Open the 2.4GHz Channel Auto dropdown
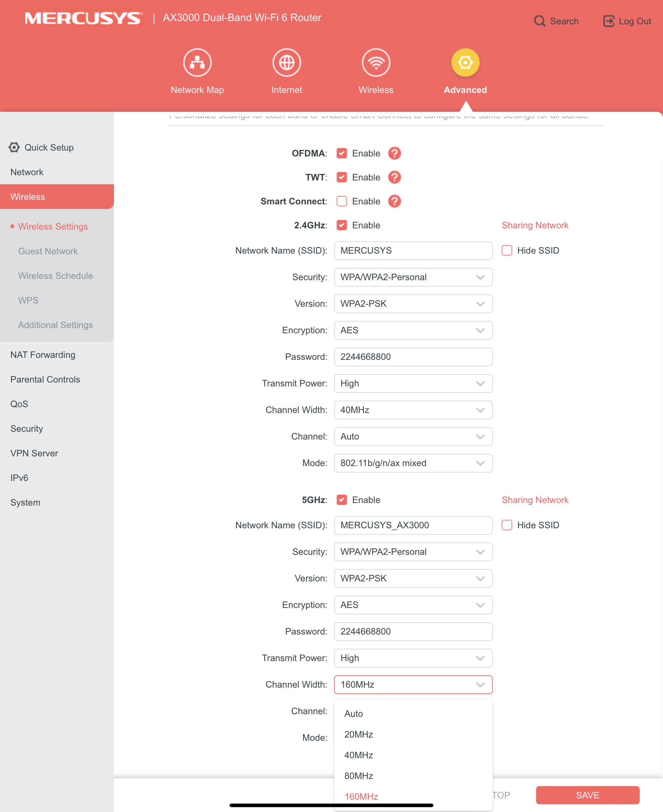The width and height of the screenshot is (663, 812). click(x=413, y=436)
